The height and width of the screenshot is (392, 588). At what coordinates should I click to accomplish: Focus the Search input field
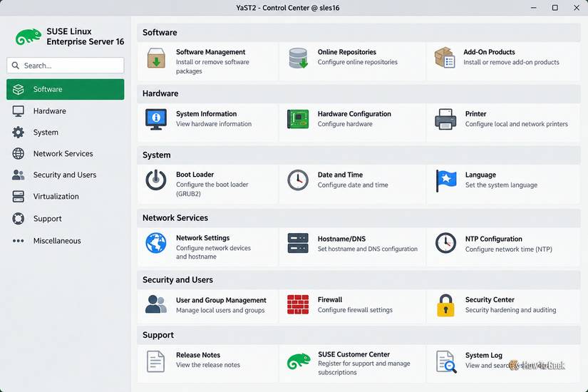[x=66, y=66]
